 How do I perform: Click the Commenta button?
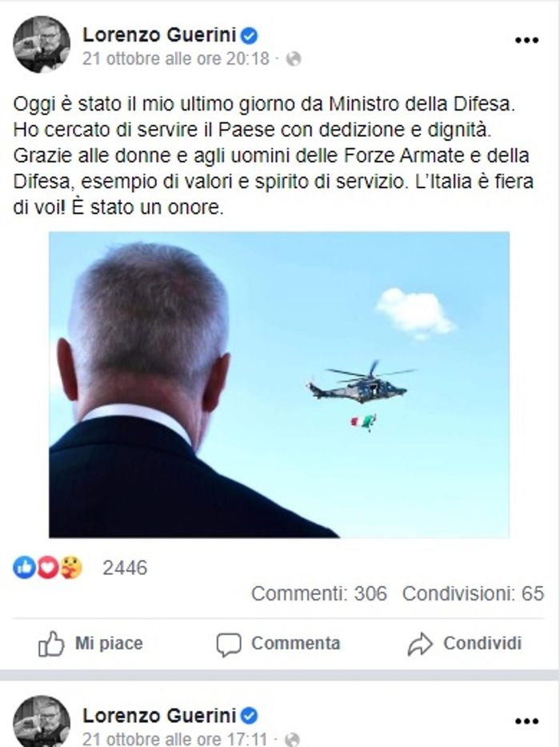pyautogui.click(x=278, y=644)
